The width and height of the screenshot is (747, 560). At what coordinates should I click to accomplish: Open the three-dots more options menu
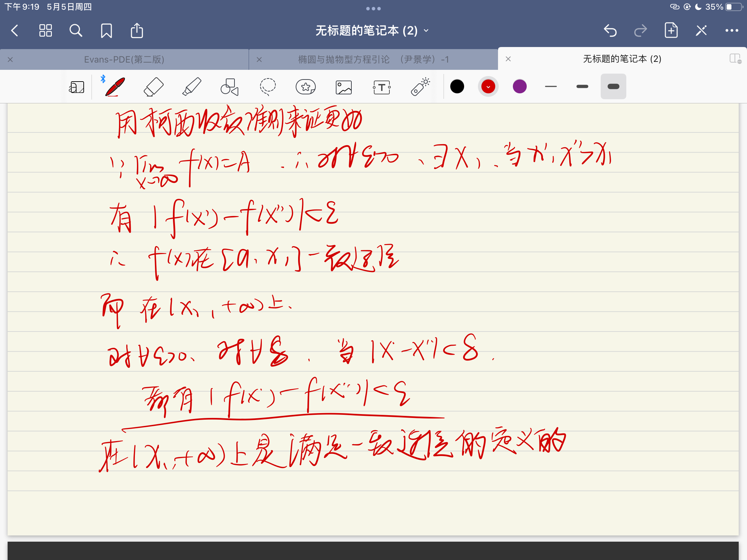pos(732,31)
